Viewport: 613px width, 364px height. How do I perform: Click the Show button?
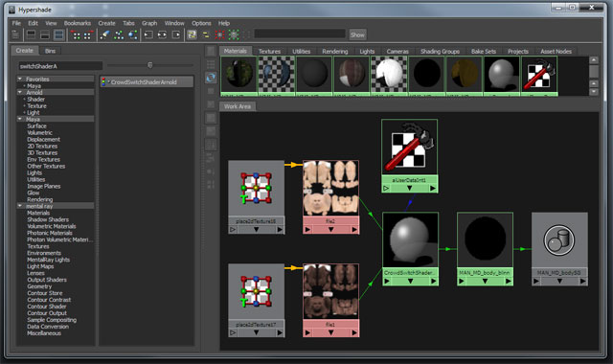(x=357, y=34)
